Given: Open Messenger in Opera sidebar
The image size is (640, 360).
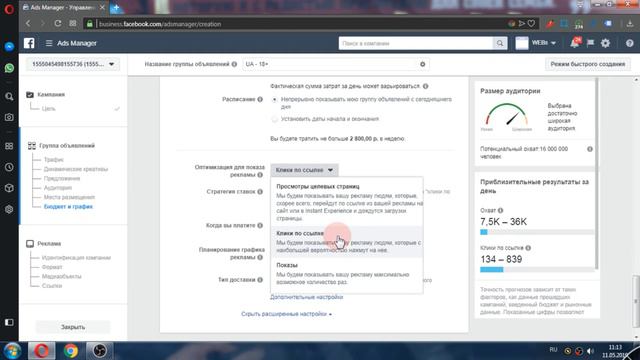Looking at the screenshot, I should point(9,47).
